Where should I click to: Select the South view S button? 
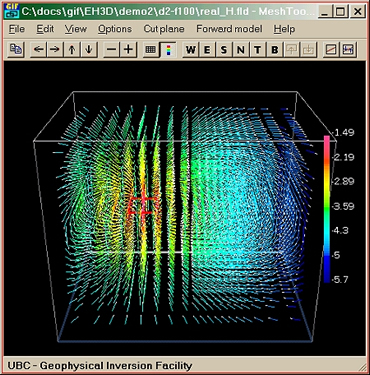pyautogui.click(x=224, y=50)
